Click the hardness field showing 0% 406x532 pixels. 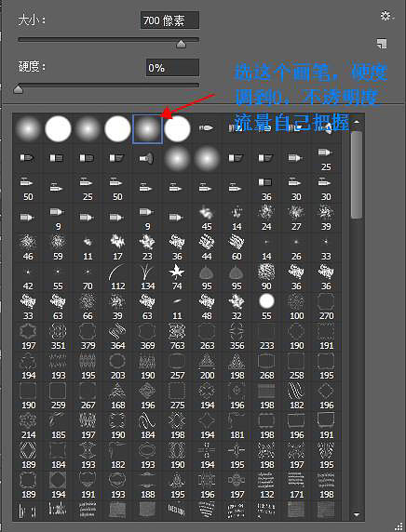[x=172, y=68]
